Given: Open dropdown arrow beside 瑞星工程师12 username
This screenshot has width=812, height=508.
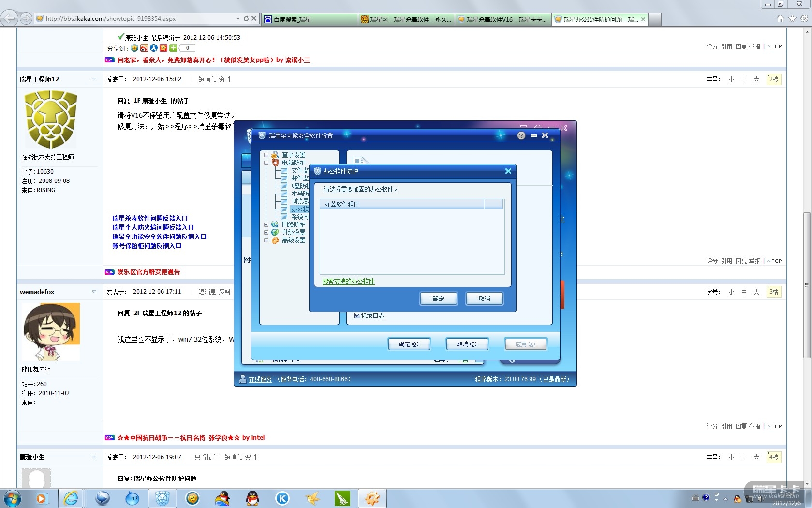Looking at the screenshot, I should [x=94, y=79].
